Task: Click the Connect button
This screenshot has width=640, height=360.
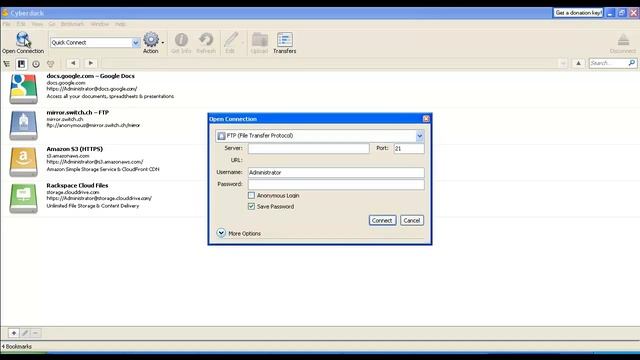Action: [x=382, y=220]
